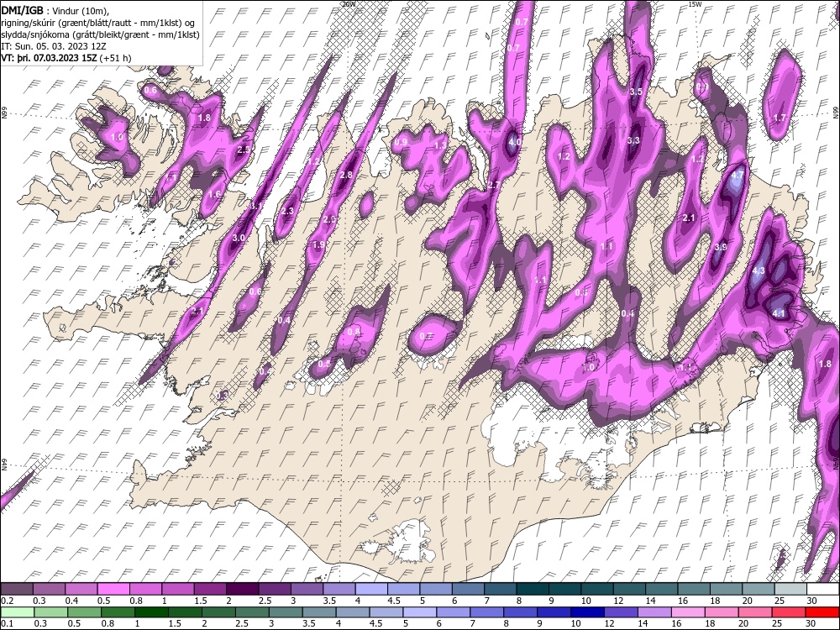
Task: Click the 1.3 precipitation value on the map
Action: click(440, 145)
